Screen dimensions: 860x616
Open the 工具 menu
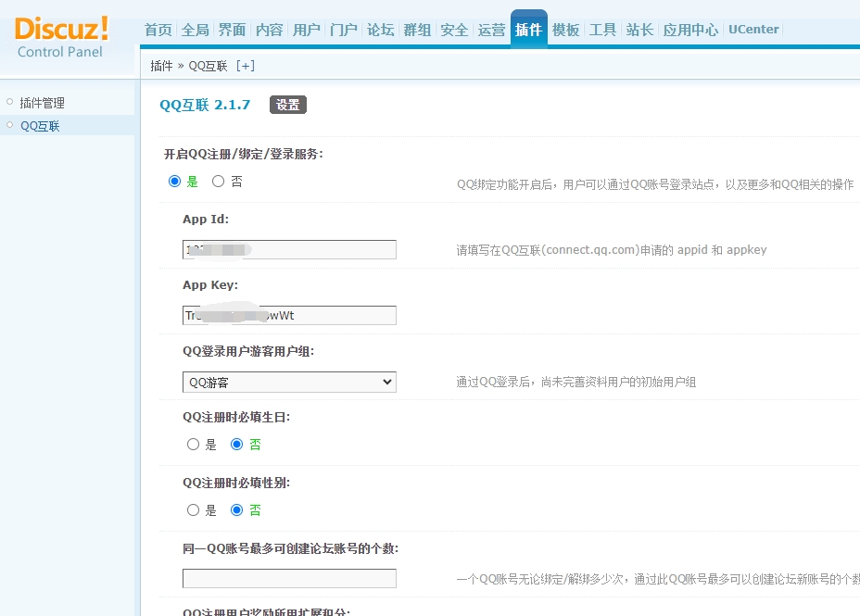click(x=602, y=30)
